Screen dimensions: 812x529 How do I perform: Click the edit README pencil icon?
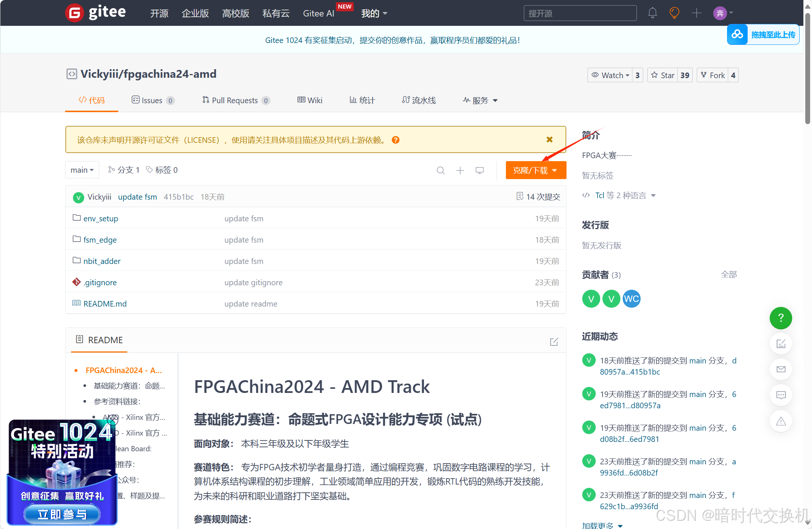(x=554, y=341)
